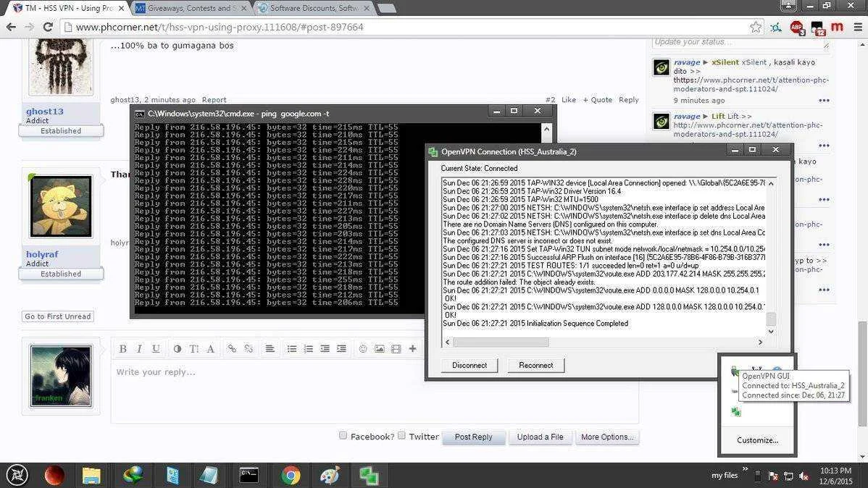Click the Reconnect button in OpenVPN
This screenshot has width=868, height=488.
[536, 365]
